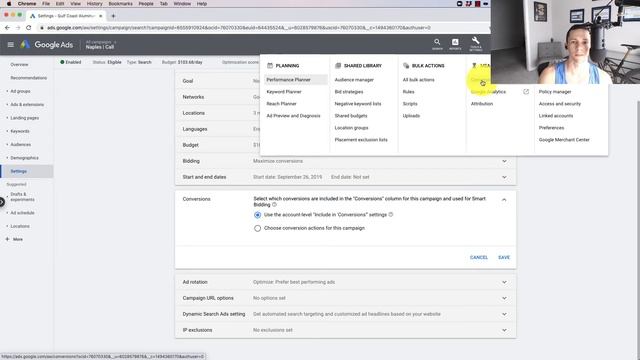Open Ad schedule in sidebar
The width and height of the screenshot is (640, 360).
[22, 213]
